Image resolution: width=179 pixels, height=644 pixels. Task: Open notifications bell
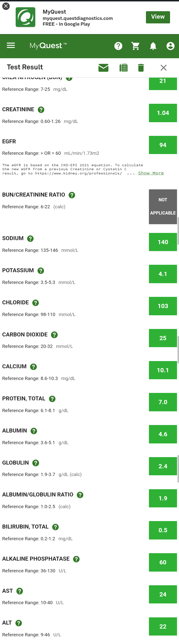pos(153,46)
